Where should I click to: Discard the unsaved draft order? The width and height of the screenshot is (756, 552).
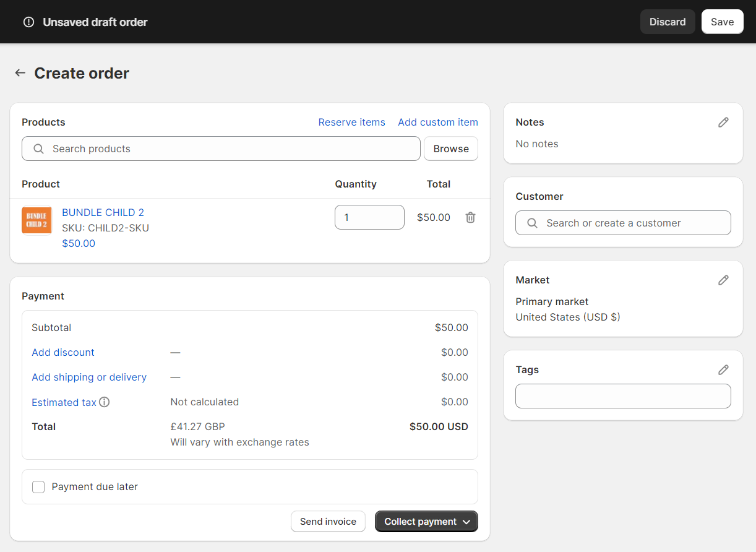click(668, 21)
